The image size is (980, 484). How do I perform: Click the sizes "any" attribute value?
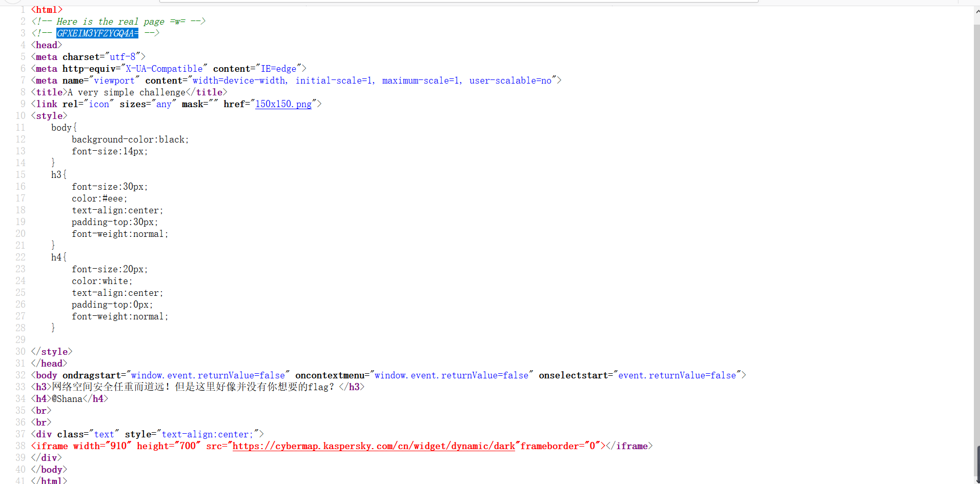coord(164,104)
